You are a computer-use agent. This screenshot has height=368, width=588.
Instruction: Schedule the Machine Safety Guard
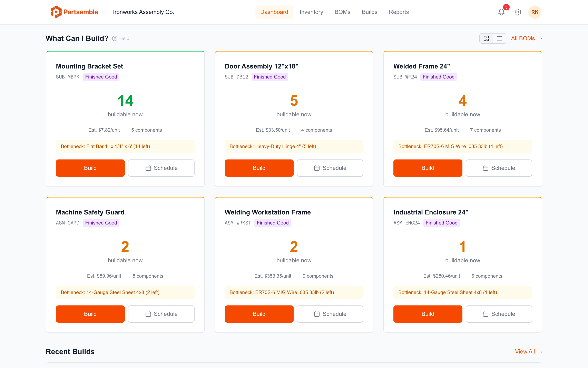(x=161, y=314)
